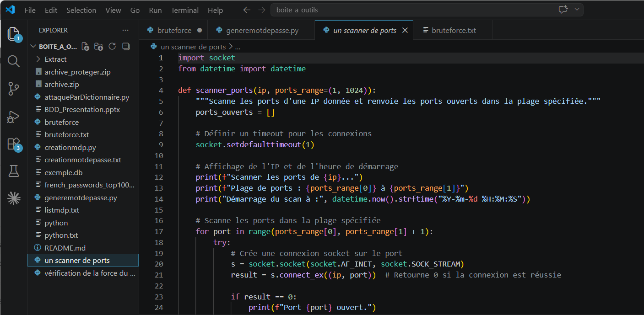The height and width of the screenshot is (315, 644).
Task: Open Explorer more actions ellipsis menu
Action: tap(125, 30)
